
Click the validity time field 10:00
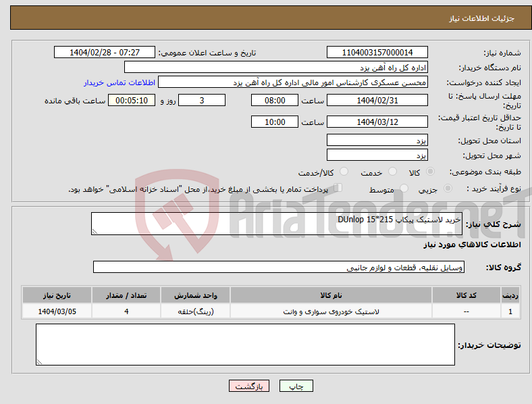[x=275, y=122]
